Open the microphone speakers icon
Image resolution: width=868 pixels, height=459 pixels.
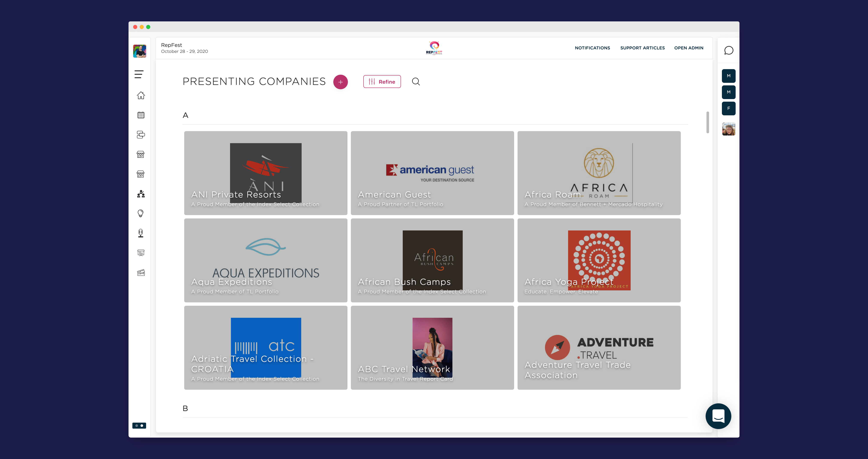click(141, 233)
